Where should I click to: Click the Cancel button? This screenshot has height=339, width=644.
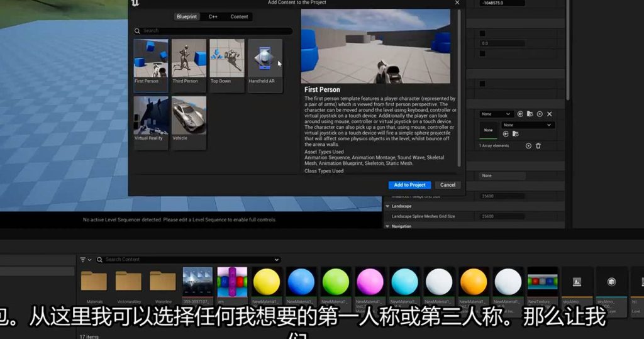pyautogui.click(x=448, y=185)
